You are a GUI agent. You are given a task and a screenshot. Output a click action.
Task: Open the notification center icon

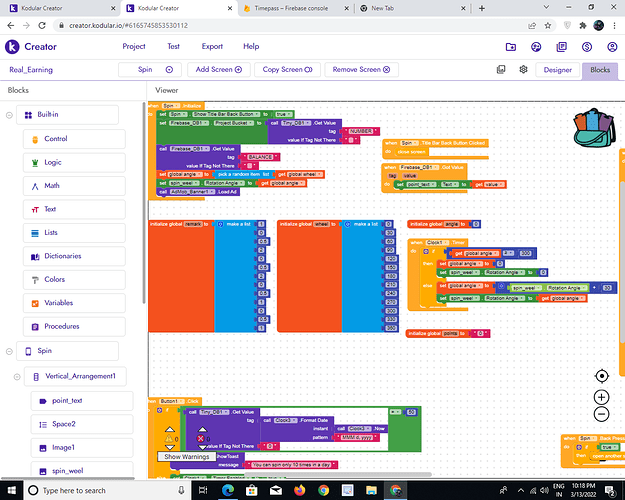pyautogui.click(x=610, y=490)
